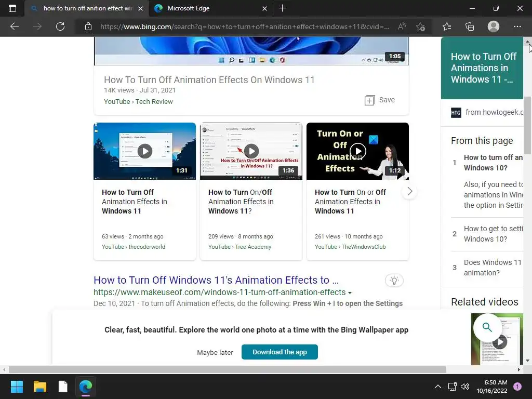Viewport: 532px width, 399px height.
Task: Click the address bar URL field
Action: (245, 26)
